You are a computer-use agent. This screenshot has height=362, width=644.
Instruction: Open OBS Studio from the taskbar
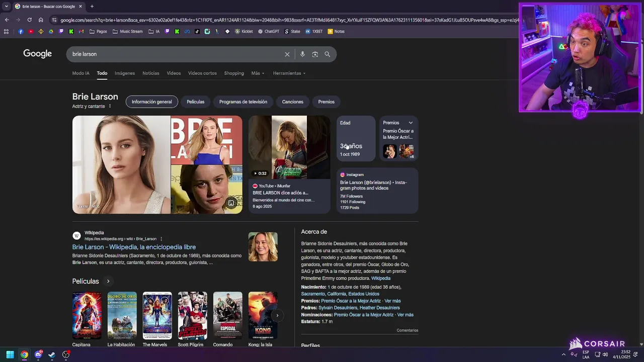click(66, 354)
